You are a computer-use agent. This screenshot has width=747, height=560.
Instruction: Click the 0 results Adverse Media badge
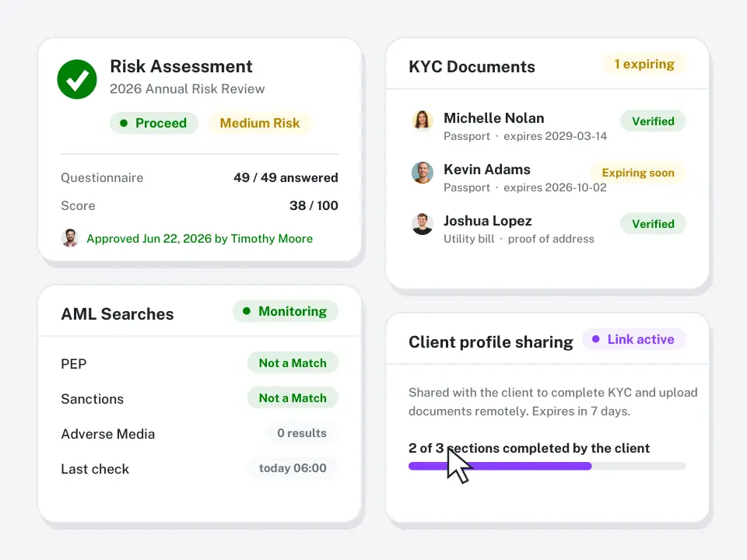pos(302,433)
